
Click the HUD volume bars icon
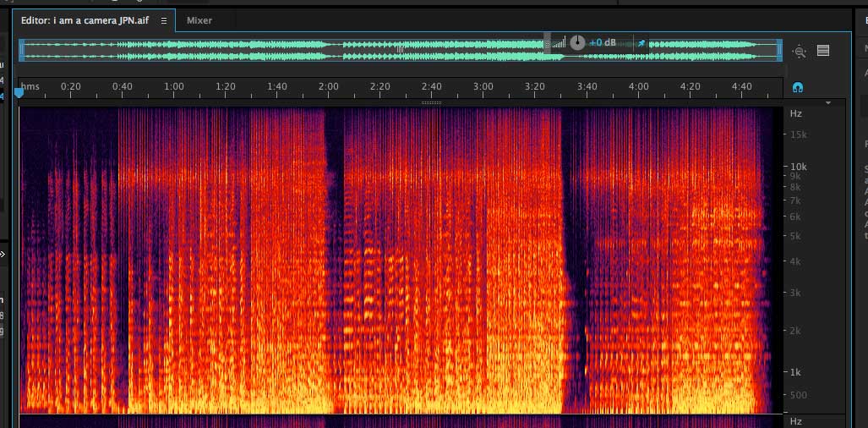click(x=558, y=42)
